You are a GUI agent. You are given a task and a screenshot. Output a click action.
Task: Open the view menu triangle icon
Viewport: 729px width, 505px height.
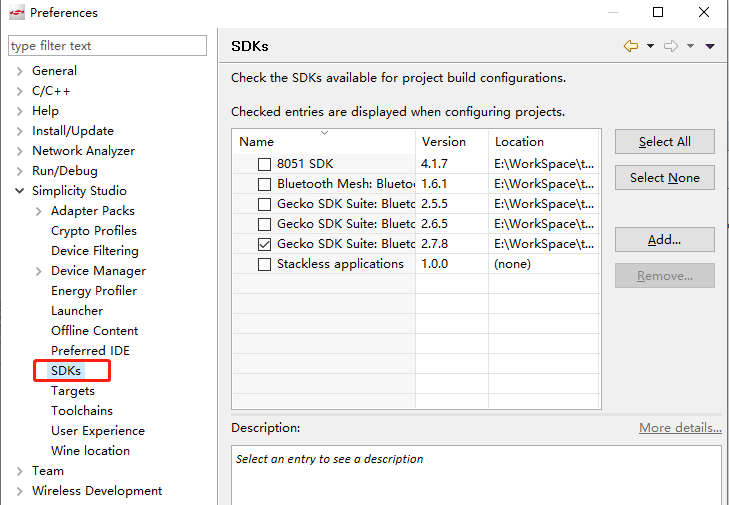[710, 46]
